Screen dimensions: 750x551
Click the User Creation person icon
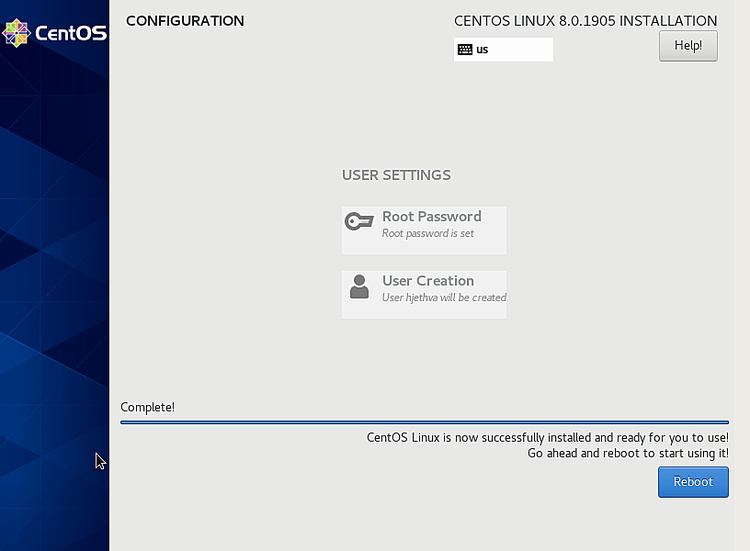coord(359,287)
